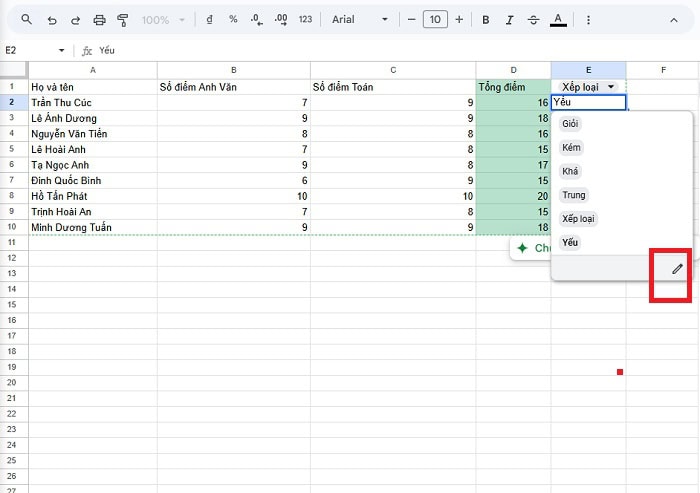Collapse the toolbar with the up chevron
This screenshot has height=493, width=700.
point(672,19)
